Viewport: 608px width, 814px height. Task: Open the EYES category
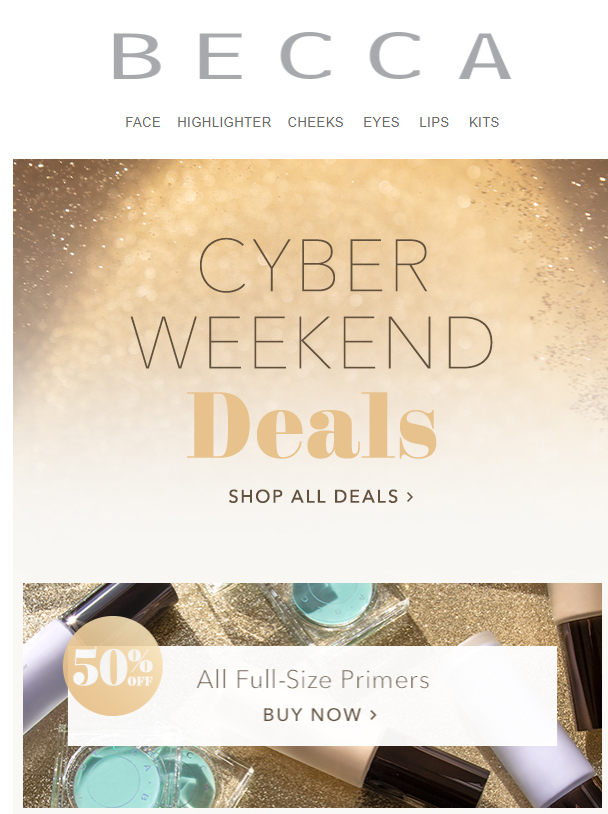[x=381, y=122]
